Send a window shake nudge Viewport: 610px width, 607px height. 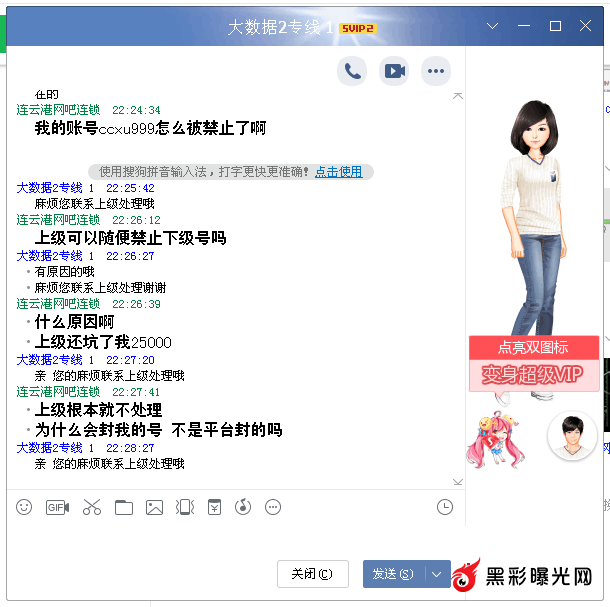185,507
